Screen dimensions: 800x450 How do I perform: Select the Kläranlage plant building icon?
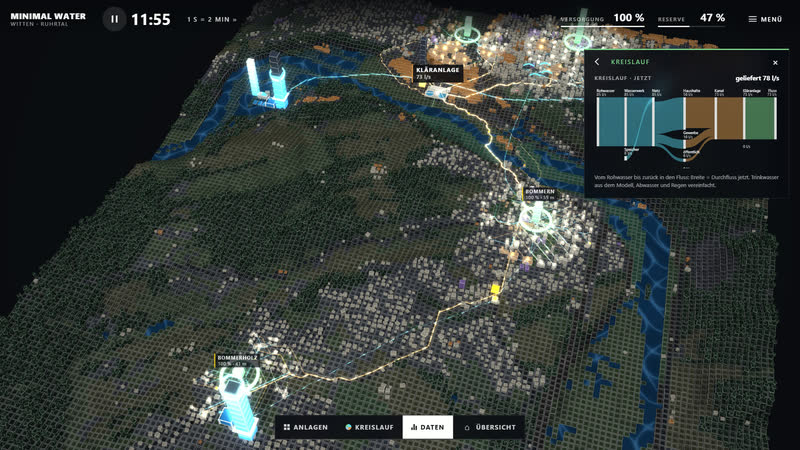click(x=438, y=92)
